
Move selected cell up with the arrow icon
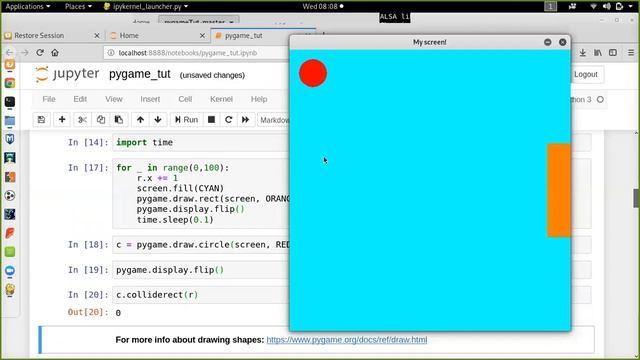[x=140, y=120]
